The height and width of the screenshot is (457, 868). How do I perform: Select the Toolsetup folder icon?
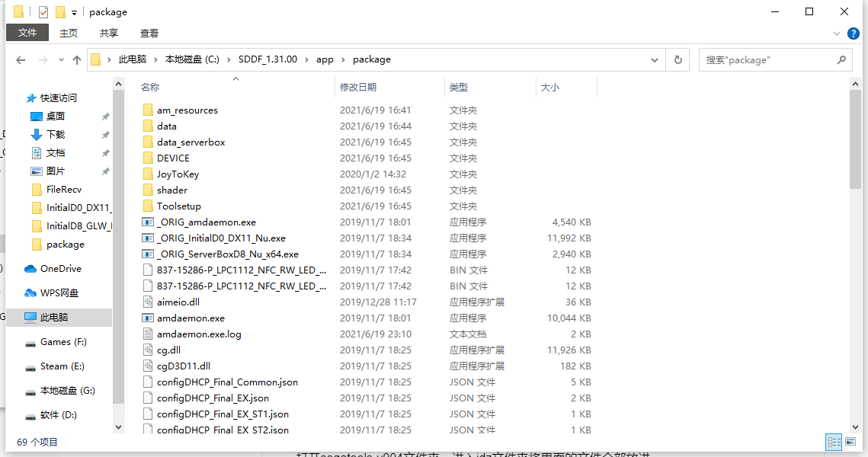click(x=148, y=206)
